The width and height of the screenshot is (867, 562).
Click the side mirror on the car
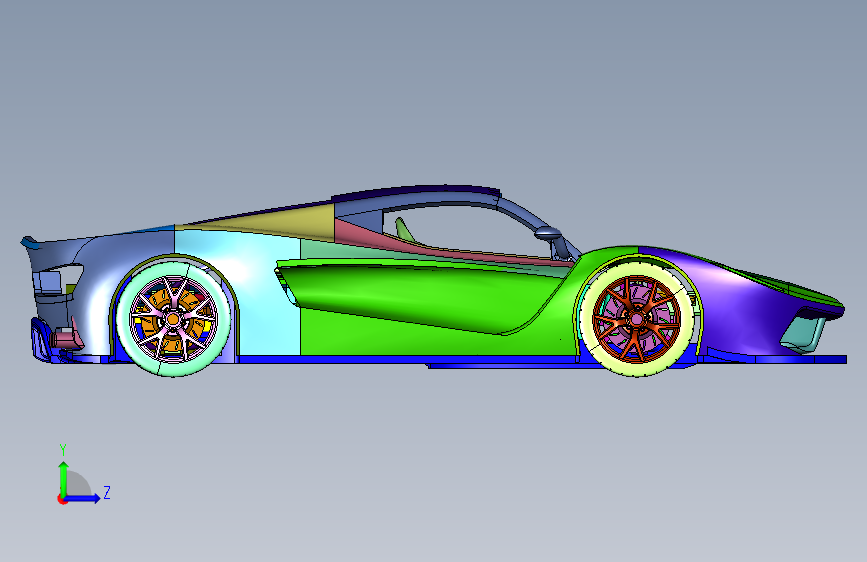pos(549,233)
